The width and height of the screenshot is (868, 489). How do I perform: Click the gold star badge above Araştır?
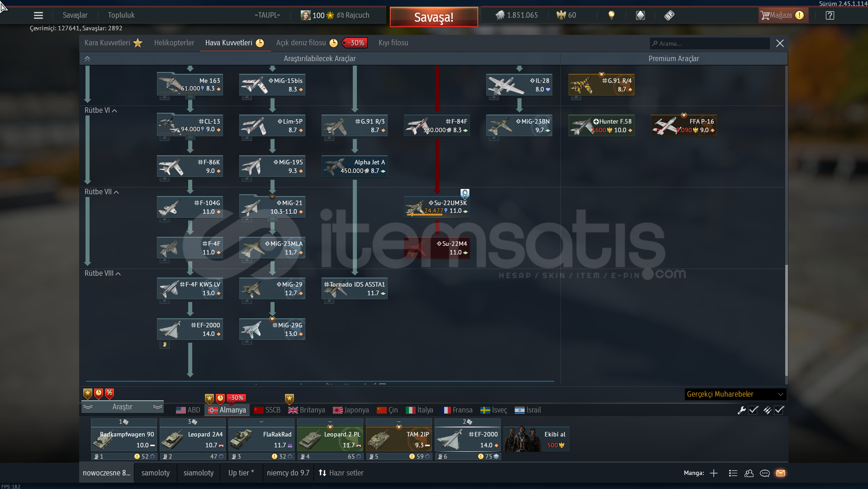coord(88,393)
